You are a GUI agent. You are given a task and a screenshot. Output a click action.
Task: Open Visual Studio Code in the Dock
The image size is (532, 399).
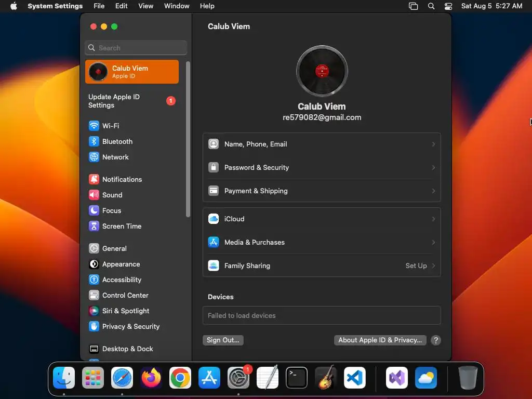coord(354,378)
